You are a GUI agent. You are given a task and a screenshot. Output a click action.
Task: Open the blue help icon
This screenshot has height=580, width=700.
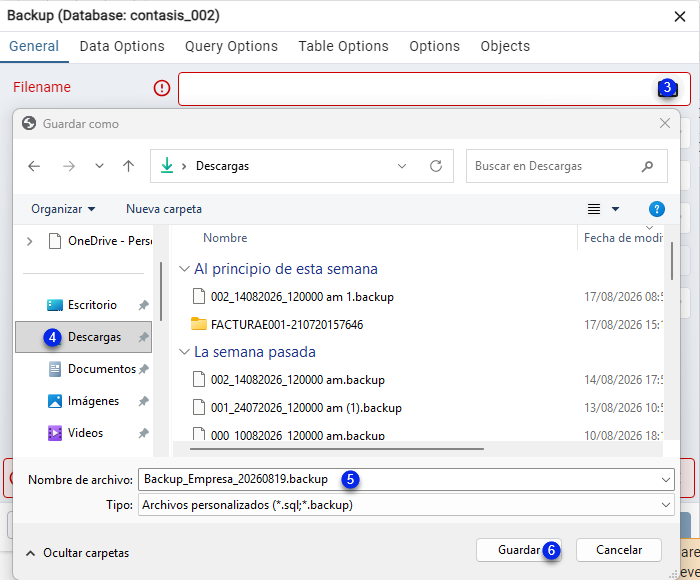(656, 209)
